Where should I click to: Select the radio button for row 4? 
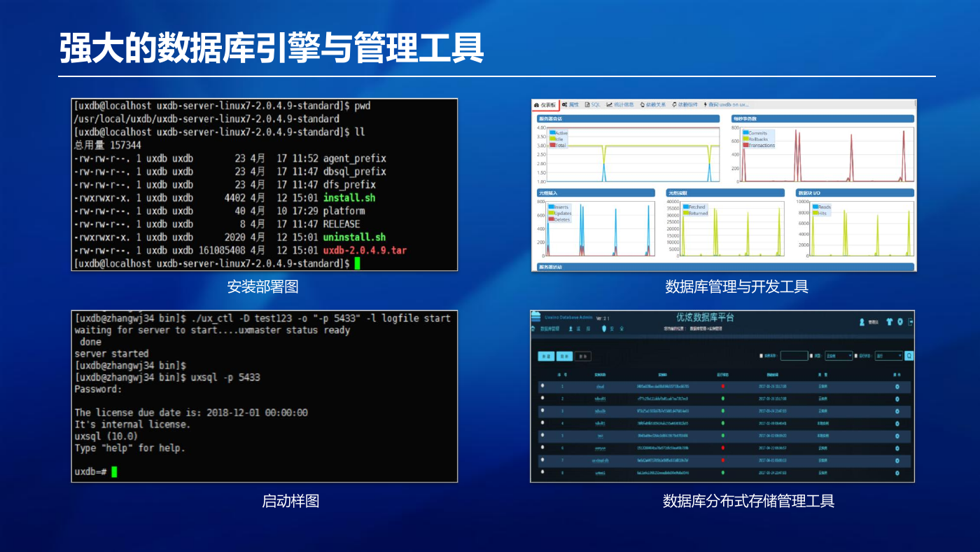542,422
